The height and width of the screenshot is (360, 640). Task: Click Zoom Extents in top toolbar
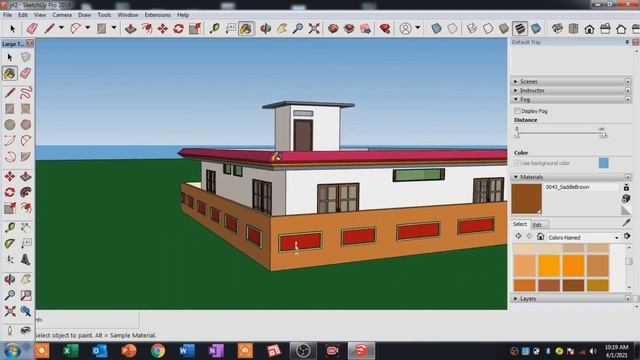[314, 29]
